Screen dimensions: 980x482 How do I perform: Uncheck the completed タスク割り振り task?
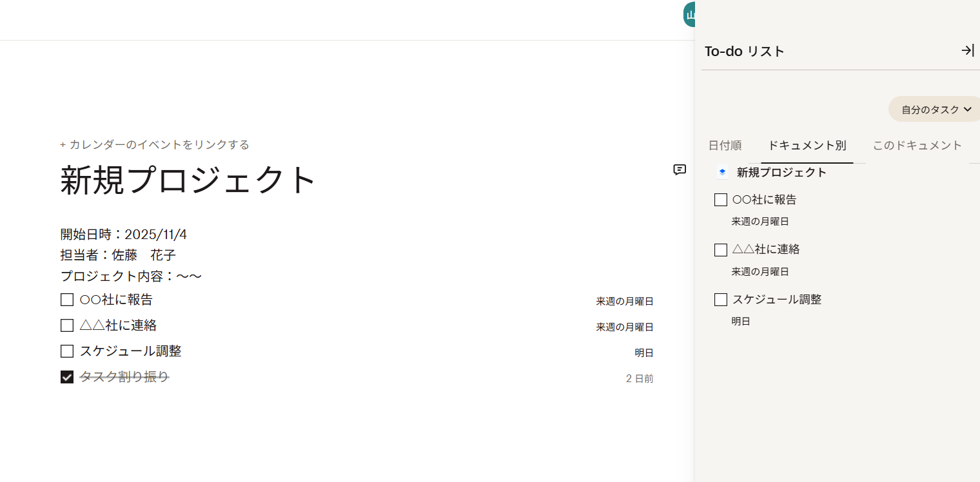coord(67,376)
